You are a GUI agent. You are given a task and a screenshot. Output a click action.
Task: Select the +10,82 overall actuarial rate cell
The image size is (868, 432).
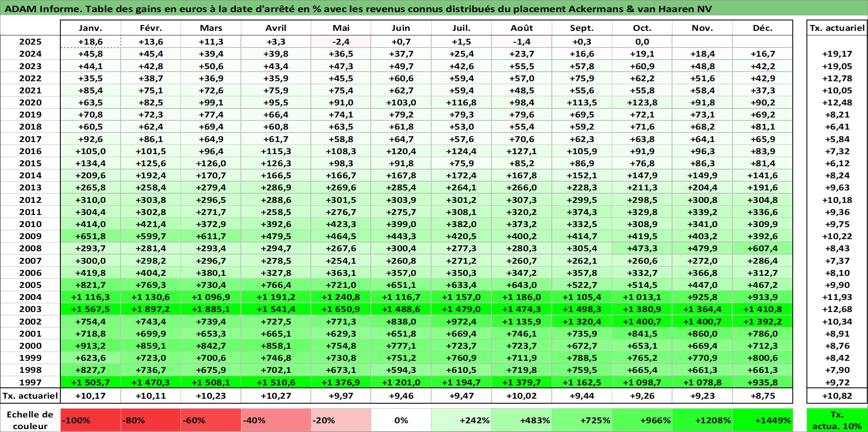(x=837, y=396)
